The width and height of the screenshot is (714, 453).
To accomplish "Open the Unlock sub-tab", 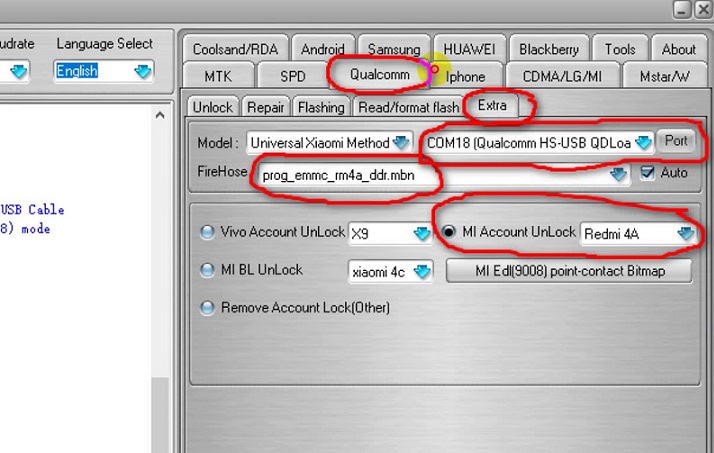I will point(212,107).
